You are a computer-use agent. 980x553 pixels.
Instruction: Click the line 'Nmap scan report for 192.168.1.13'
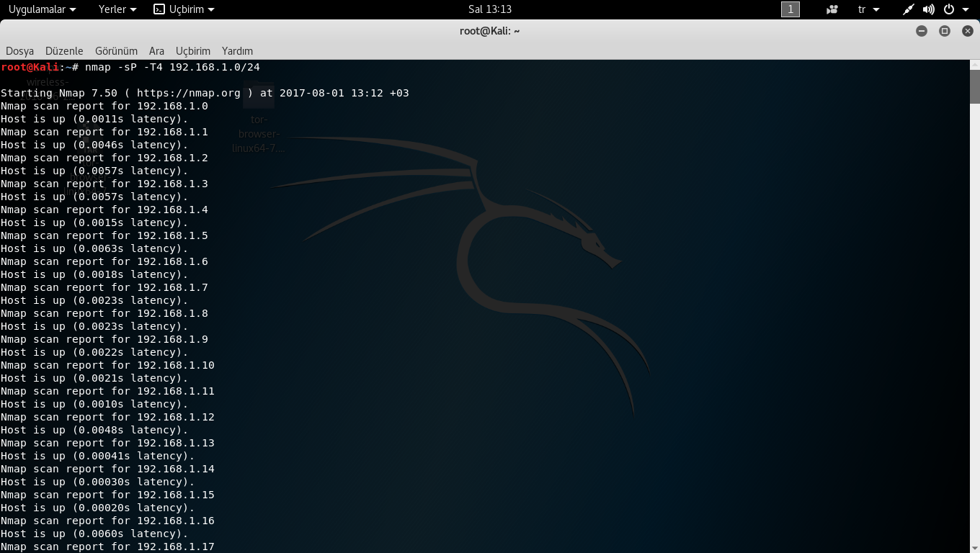point(107,443)
